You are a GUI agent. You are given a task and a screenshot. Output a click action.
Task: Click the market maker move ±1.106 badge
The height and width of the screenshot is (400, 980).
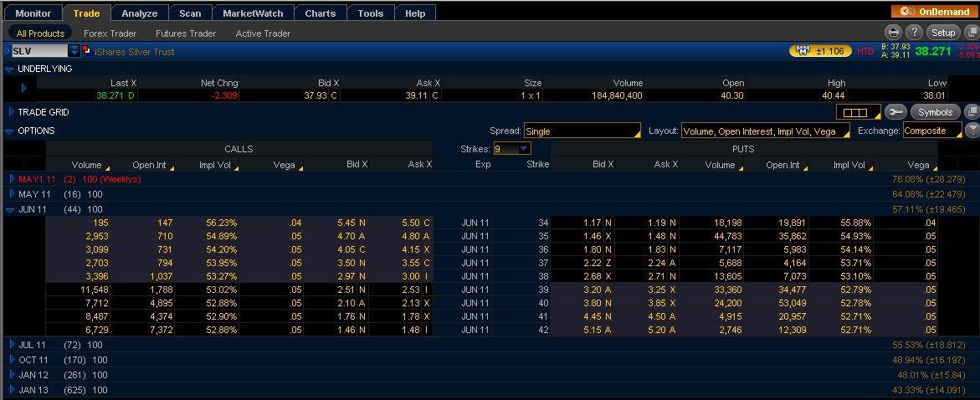pos(820,51)
